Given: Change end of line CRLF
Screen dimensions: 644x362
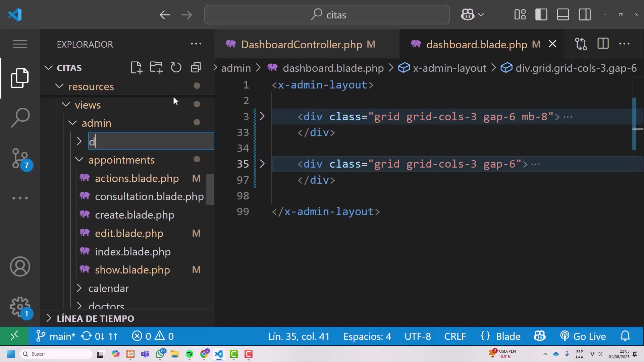Looking at the screenshot, I should click(455, 336).
